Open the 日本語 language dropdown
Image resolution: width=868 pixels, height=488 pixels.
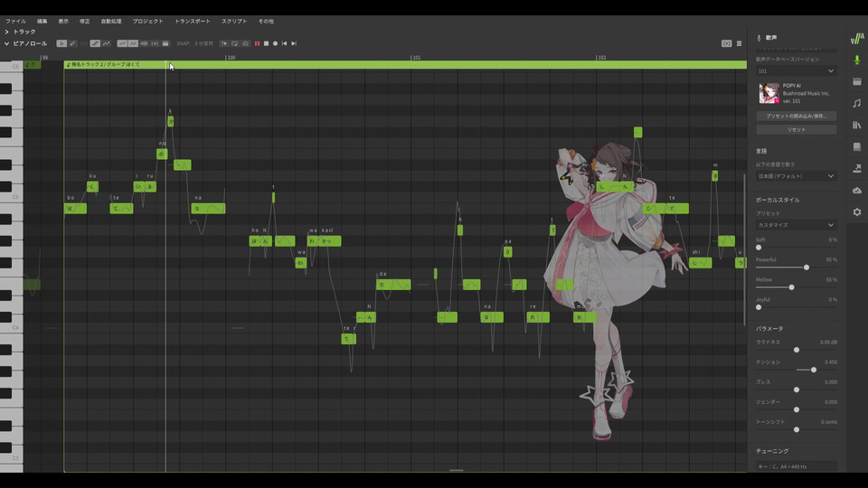796,176
